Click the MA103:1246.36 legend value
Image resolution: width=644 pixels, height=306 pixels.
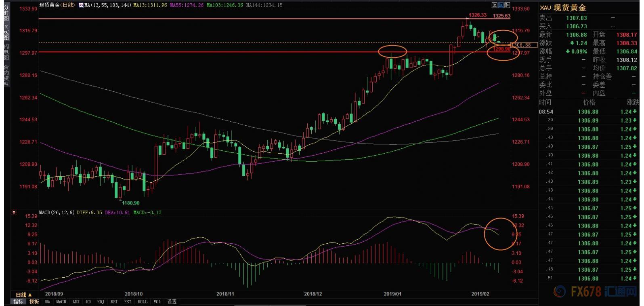click(224, 5)
